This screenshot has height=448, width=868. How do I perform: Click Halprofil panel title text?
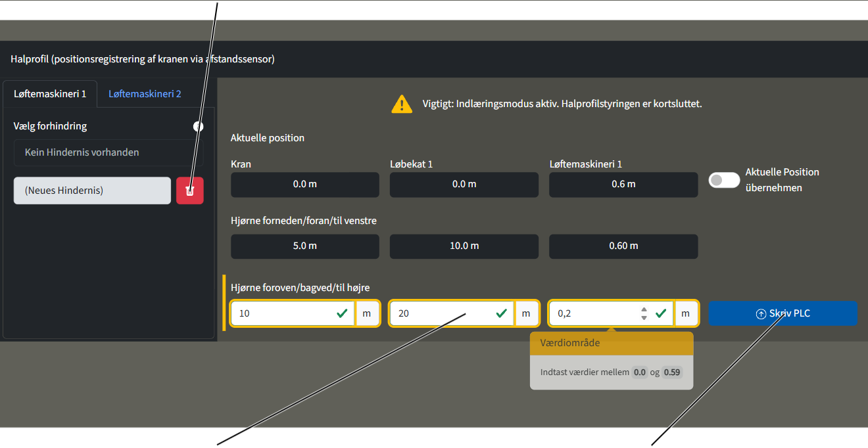(143, 59)
